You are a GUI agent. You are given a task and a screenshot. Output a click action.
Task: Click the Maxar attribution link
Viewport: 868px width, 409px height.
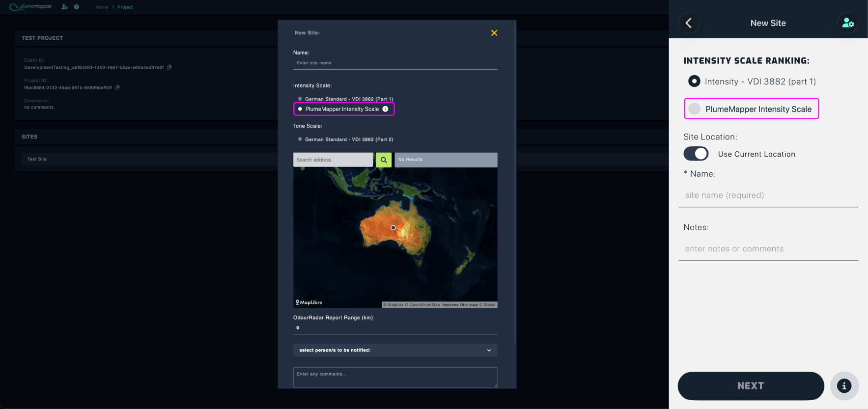coord(488,305)
